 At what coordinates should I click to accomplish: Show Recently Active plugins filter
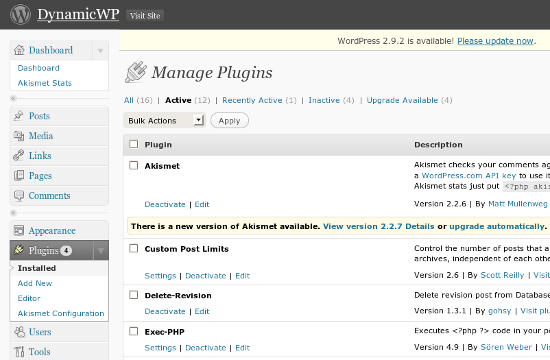[252, 100]
